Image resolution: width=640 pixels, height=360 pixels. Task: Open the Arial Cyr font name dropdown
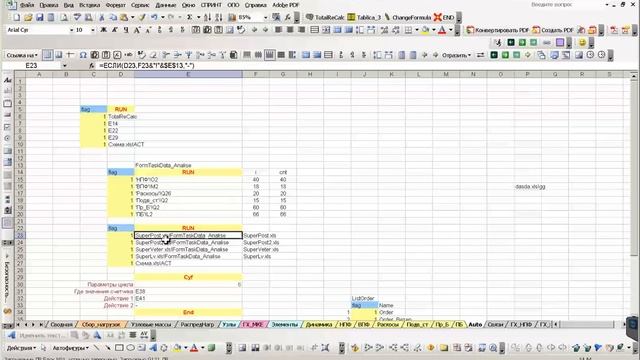click(71, 30)
